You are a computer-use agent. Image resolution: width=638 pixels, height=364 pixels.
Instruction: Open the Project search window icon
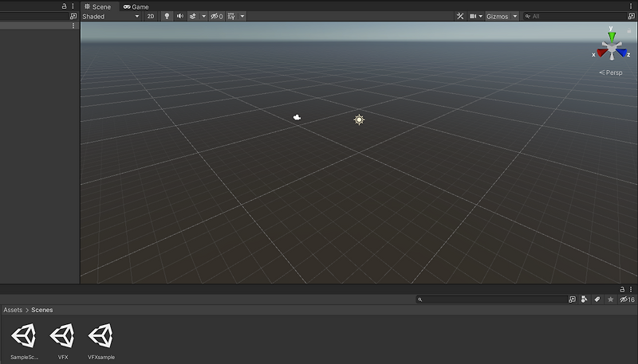pos(572,299)
